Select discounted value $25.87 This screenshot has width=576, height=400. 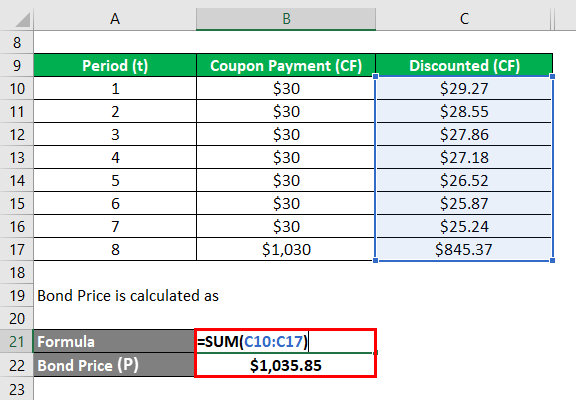click(464, 203)
